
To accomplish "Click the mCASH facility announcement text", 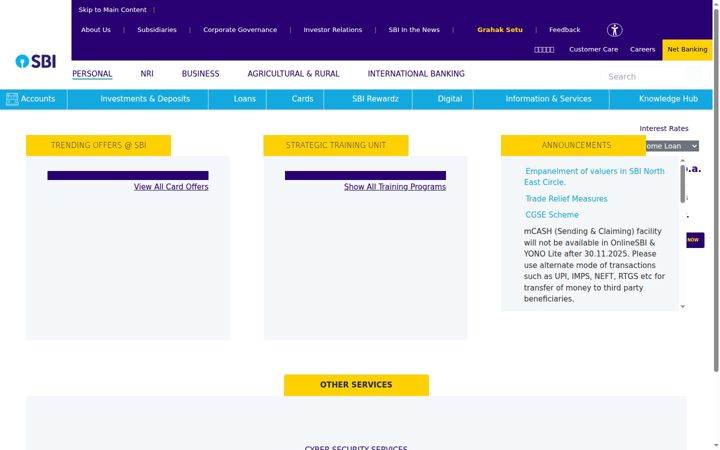I will pos(594,265).
